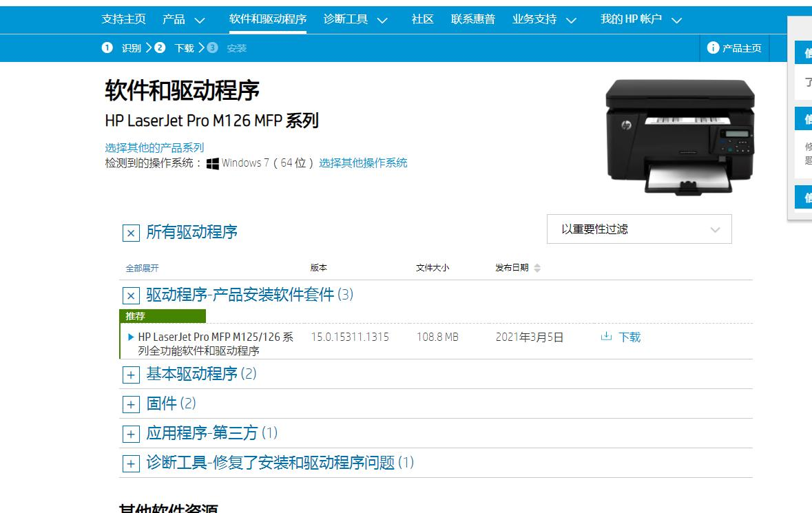Open the 以重要性过滤 dropdown
Viewport: 812px width, 513px height.
coord(638,229)
